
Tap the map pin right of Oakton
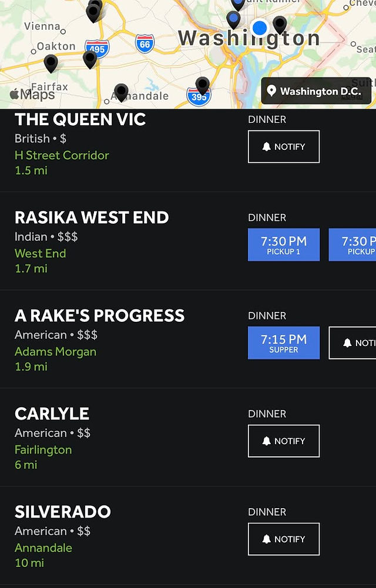(90, 59)
